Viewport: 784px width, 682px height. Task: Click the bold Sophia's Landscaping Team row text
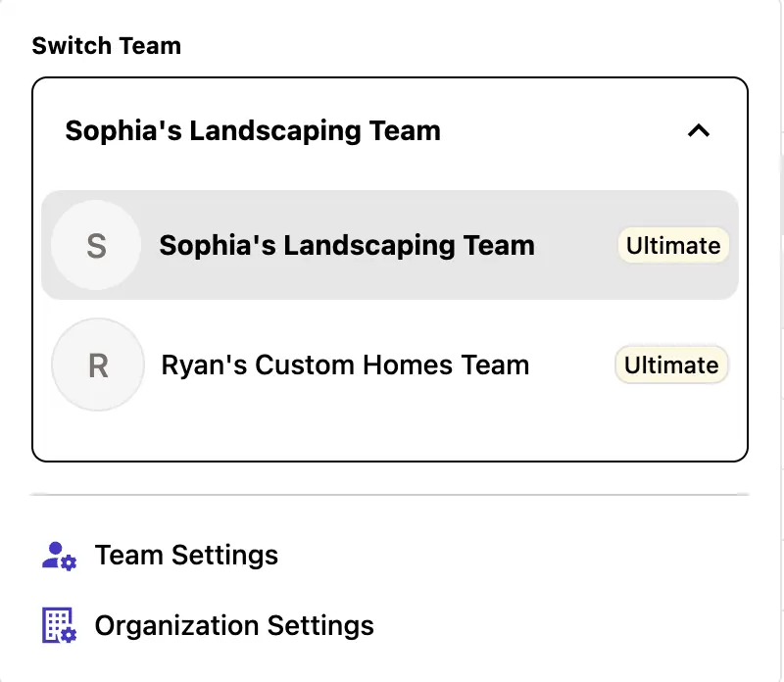347,245
